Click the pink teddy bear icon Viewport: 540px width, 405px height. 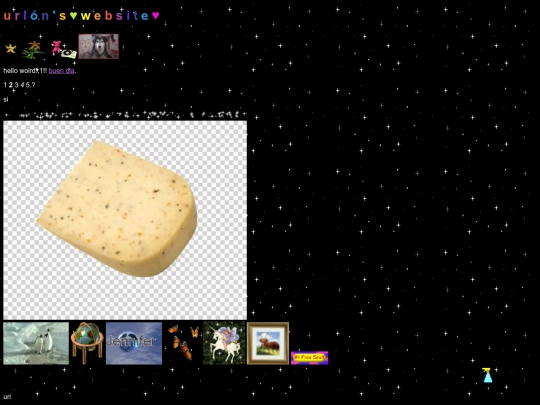point(56,48)
